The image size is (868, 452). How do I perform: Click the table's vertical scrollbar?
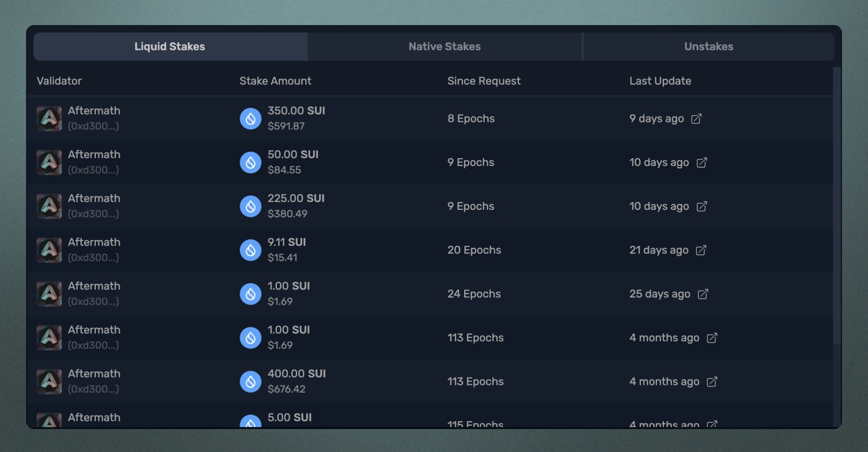[x=837, y=208]
